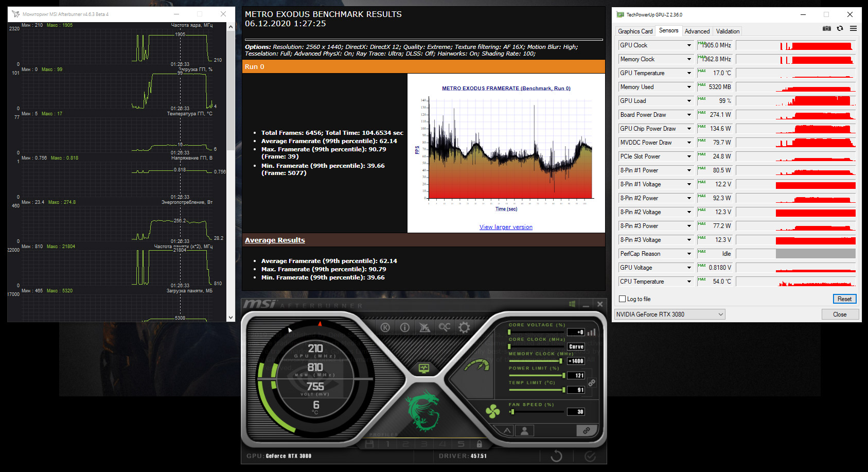Toggle the profile lock in Afterburner
868x472 pixels.
(480, 444)
